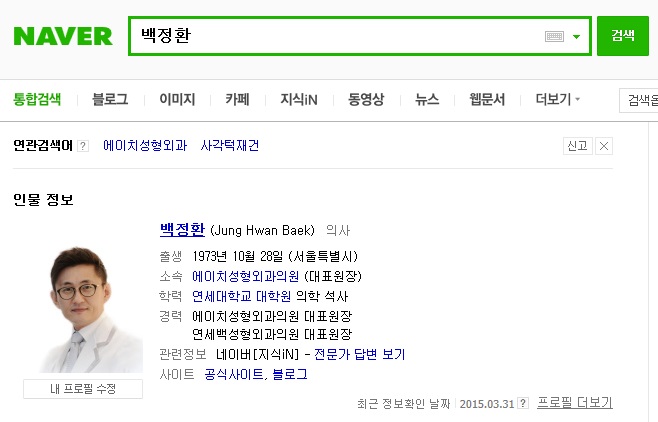Open related search 사각턱재건
This screenshot has width=658, height=422.
click(229, 146)
